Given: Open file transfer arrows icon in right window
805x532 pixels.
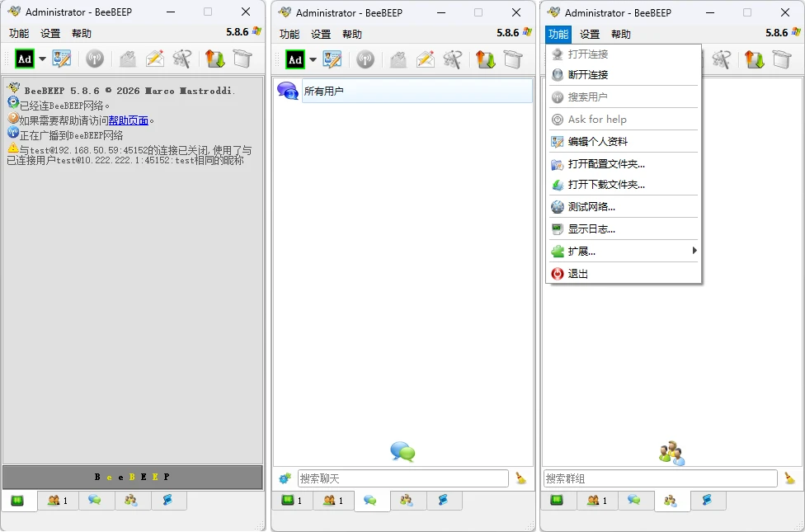Looking at the screenshot, I should (x=755, y=59).
